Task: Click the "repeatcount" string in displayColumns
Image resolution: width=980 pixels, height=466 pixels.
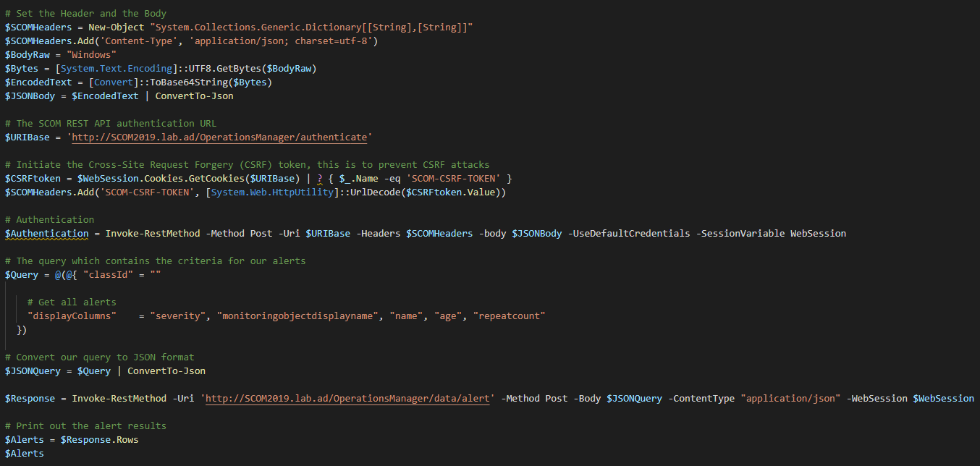Action: click(x=509, y=316)
